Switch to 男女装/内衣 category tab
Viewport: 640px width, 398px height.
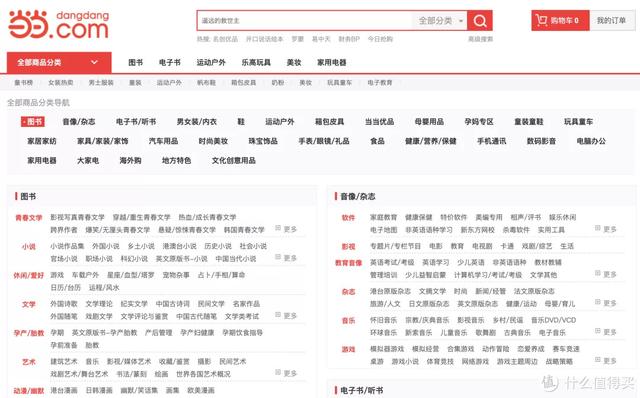pyautogui.click(x=197, y=122)
